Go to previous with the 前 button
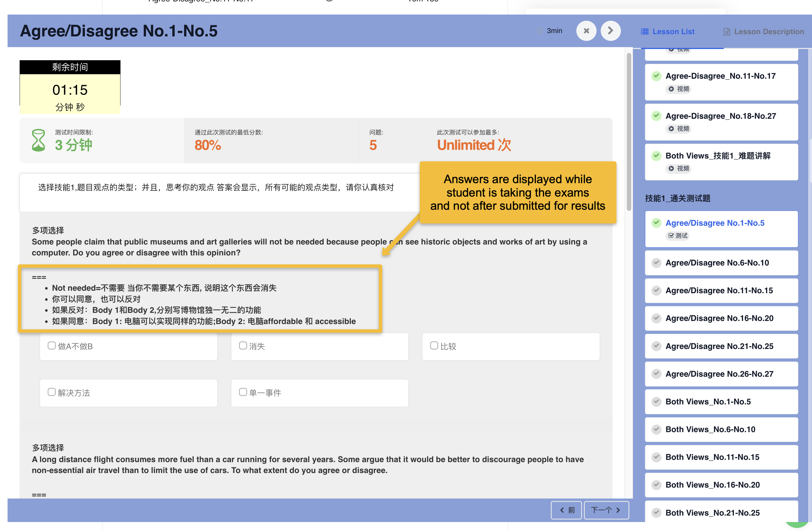Screen dimensions: 812x531 pyautogui.click(x=566, y=510)
